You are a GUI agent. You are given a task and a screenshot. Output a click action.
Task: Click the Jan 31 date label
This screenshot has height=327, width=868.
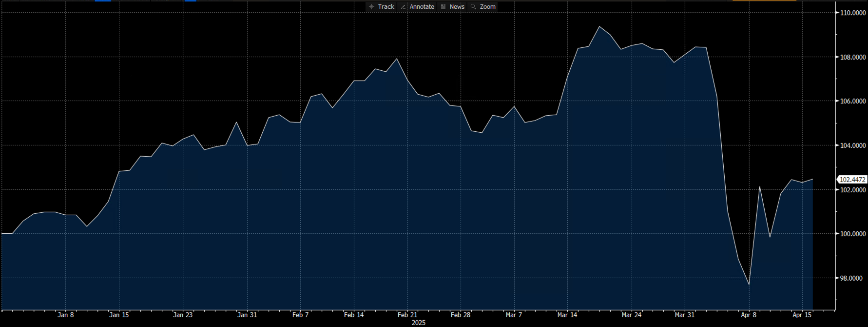tap(247, 315)
